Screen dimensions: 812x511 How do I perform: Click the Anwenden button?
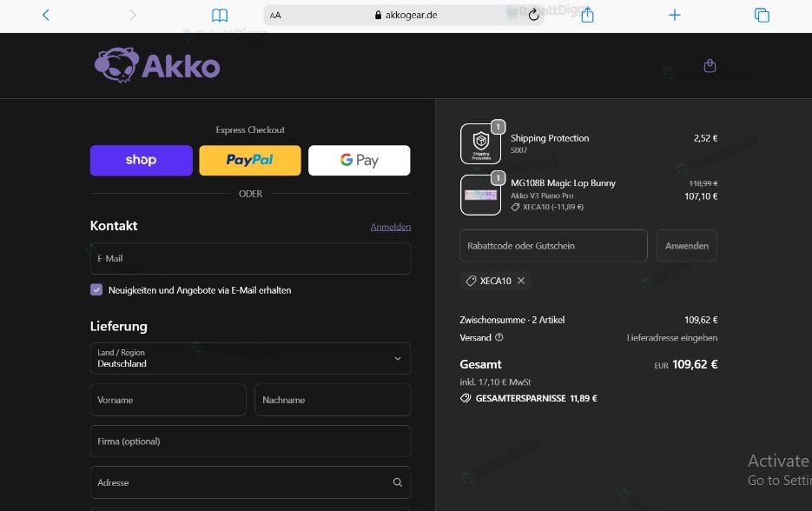click(x=687, y=246)
